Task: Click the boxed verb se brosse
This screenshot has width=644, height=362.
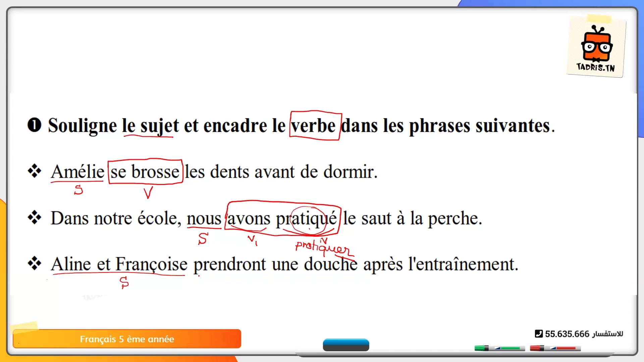Action: 145,172
